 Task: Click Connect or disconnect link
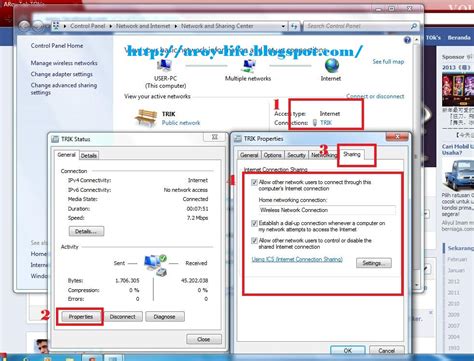pyautogui.click(x=375, y=96)
